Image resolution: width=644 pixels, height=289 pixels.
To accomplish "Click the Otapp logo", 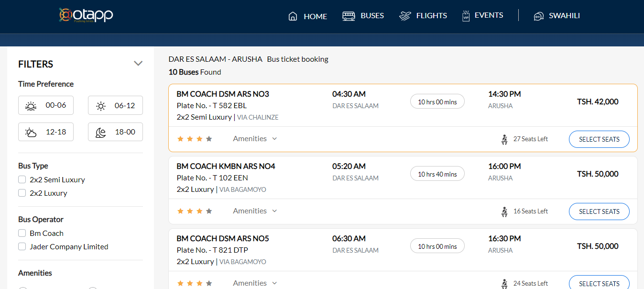I will pyautogui.click(x=86, y=15).
